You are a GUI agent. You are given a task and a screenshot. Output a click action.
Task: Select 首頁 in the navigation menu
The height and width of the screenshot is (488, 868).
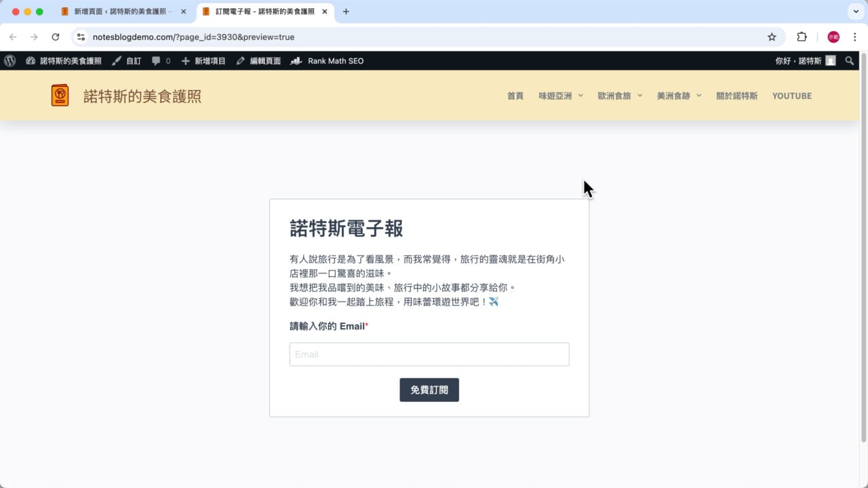tap(515, 96)
